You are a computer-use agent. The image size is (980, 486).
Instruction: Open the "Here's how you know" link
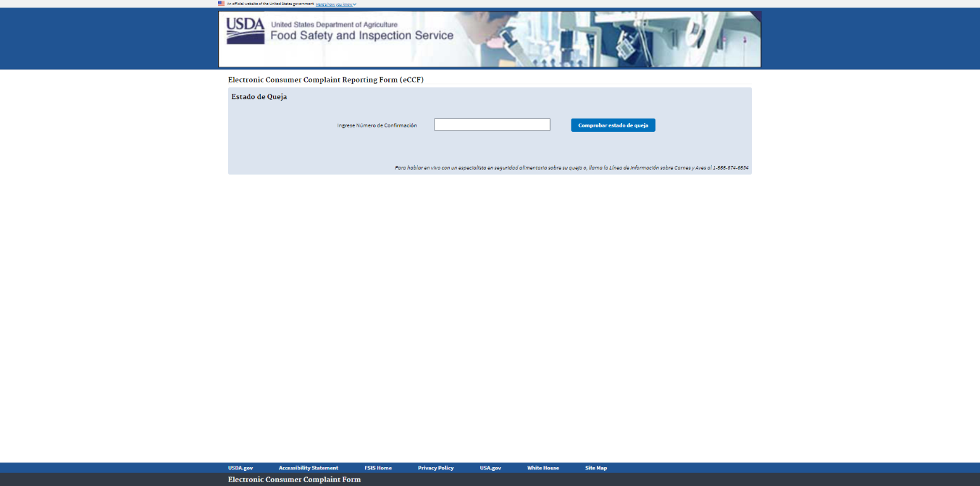point(334,4)
